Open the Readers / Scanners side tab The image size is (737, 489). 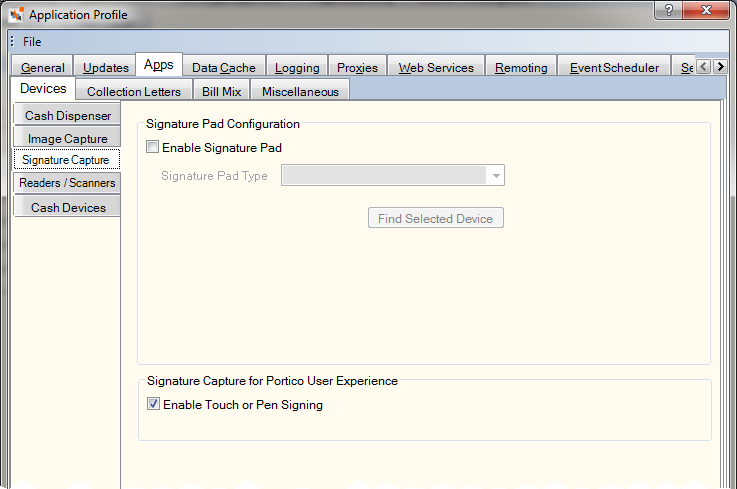point(67,182)
